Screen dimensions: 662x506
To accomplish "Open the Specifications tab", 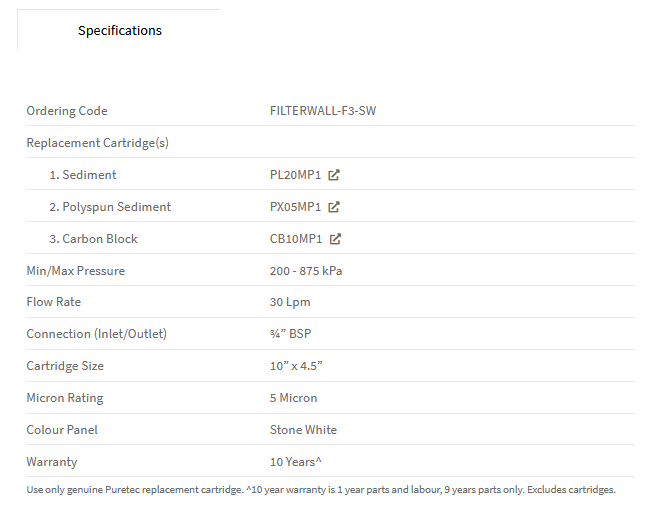I will pyautogui.click(x=119, y=30).
